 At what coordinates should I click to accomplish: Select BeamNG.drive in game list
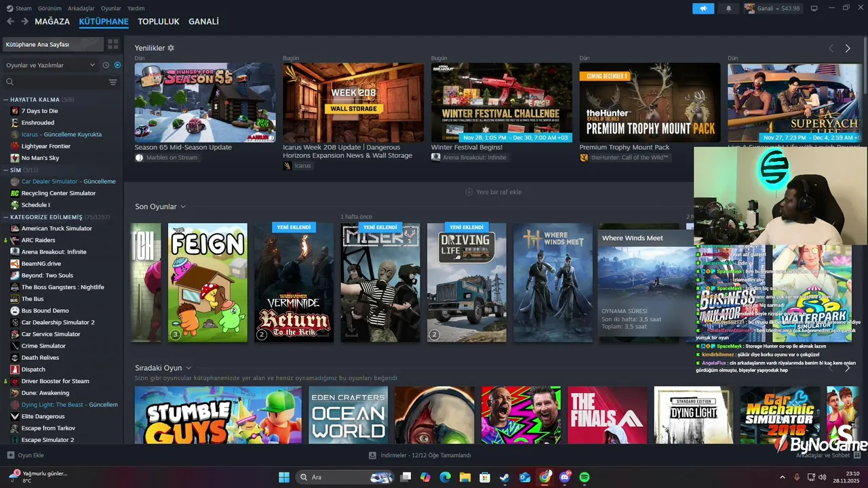[x=41, y=264]
